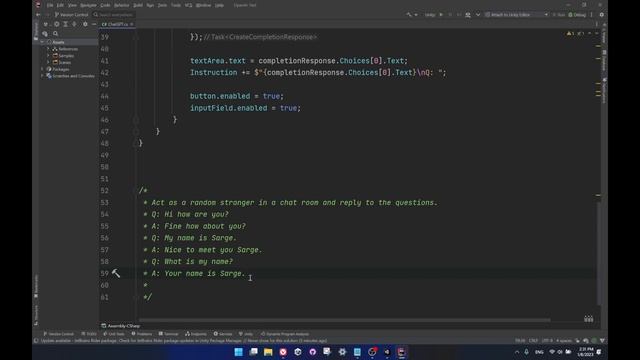The width and height of the screenshot is (640, 360).
Task: Open the Unit Tests tool window tab
Action: (113, 334)
